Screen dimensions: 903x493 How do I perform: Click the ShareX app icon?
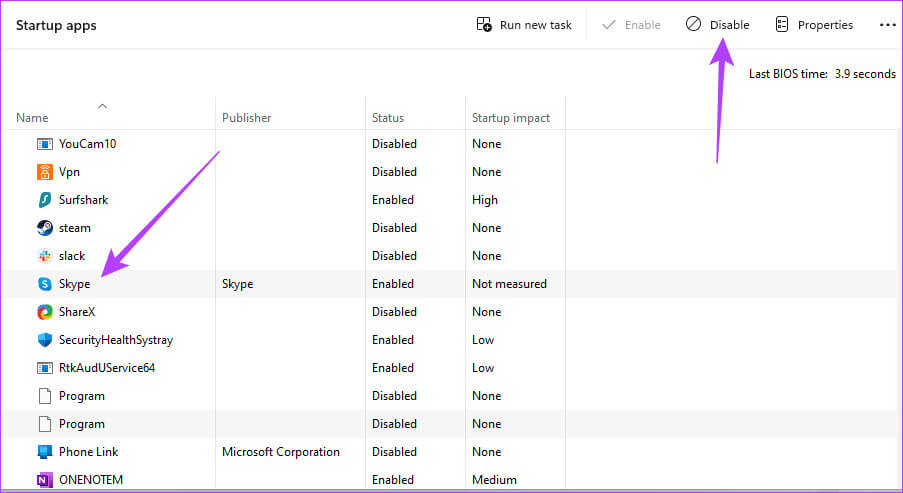(x=44, y=312)
